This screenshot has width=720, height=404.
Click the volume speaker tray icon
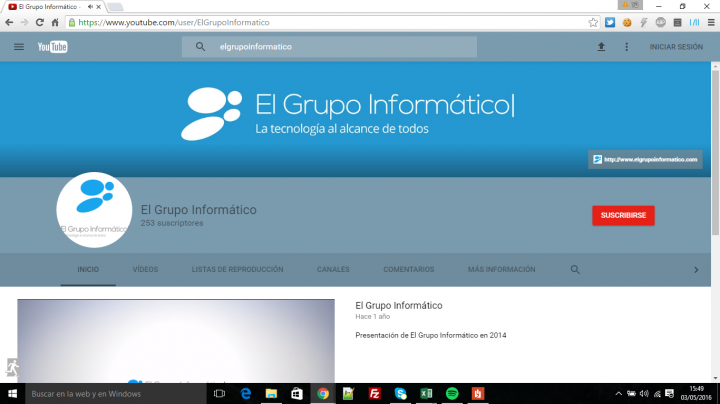[644, 393]
